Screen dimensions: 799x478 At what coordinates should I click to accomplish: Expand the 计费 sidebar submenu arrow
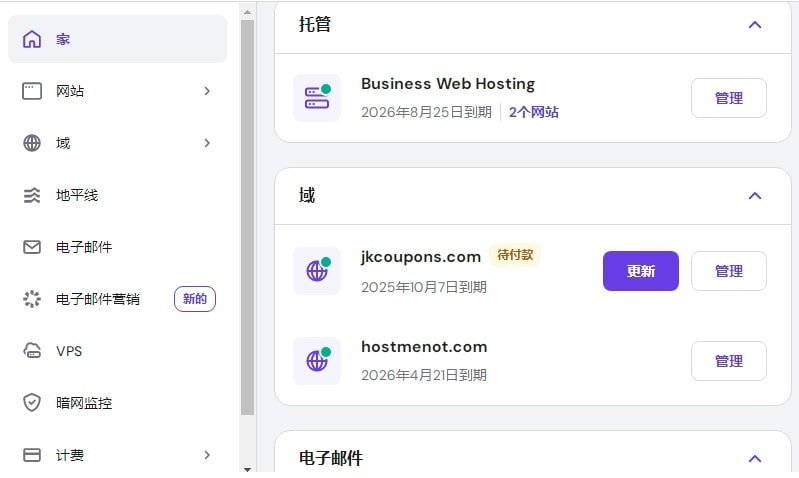click(207, 455)
